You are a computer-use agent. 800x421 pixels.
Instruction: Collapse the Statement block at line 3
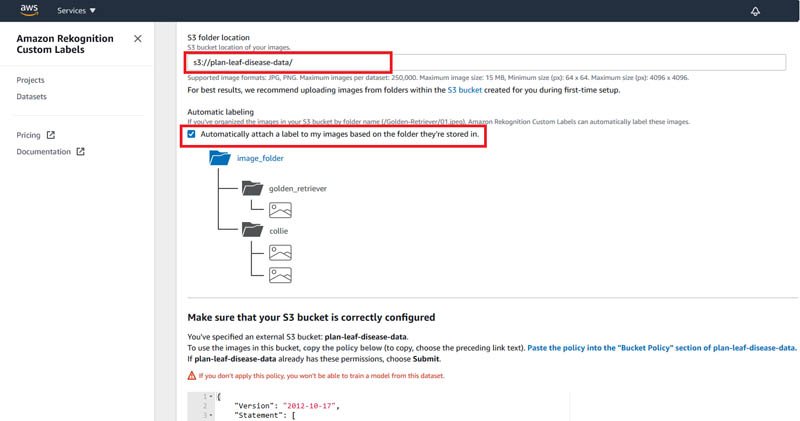(x=211, y=415)
